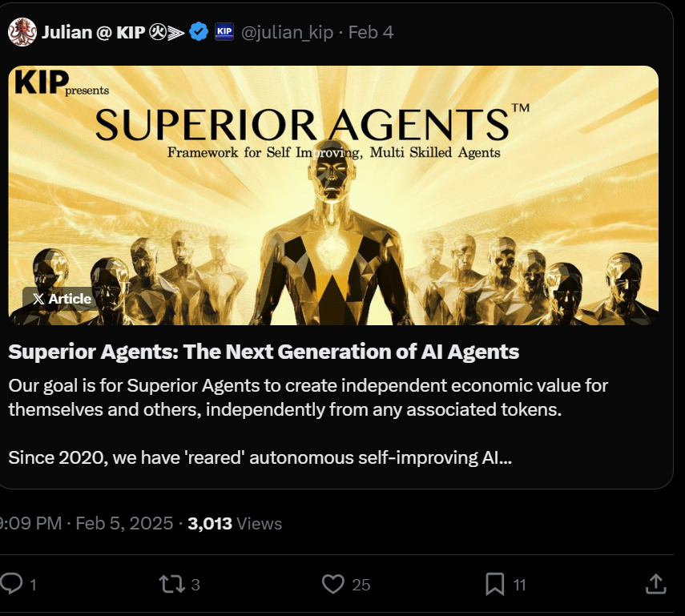Open the share menu via the upload arrow icon
The width and height of the screenshot is (685, 616).
click(655, 584)
